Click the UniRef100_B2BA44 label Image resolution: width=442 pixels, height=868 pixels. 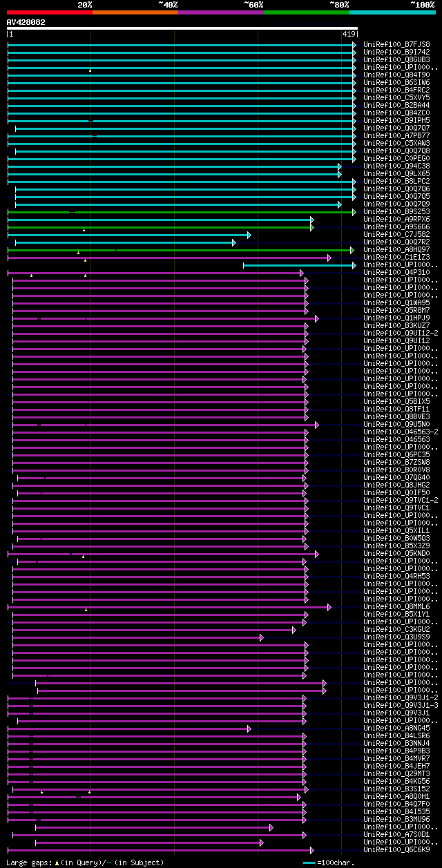396,105
